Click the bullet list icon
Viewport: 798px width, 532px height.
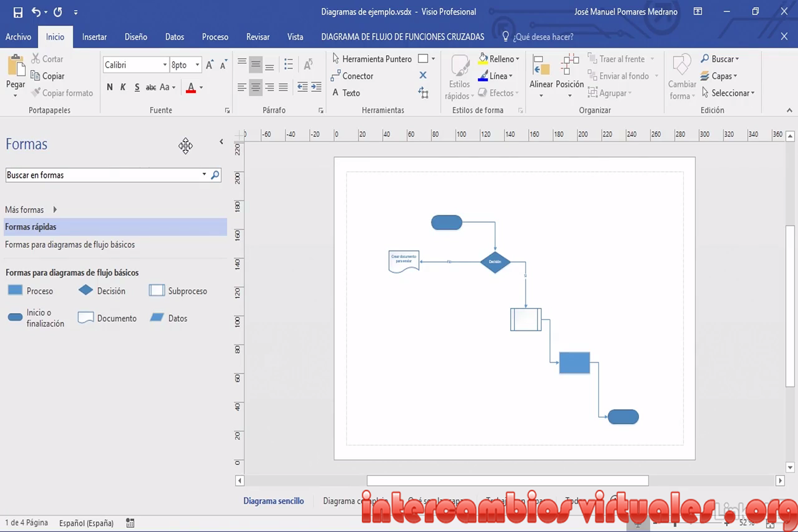[289, 65]
